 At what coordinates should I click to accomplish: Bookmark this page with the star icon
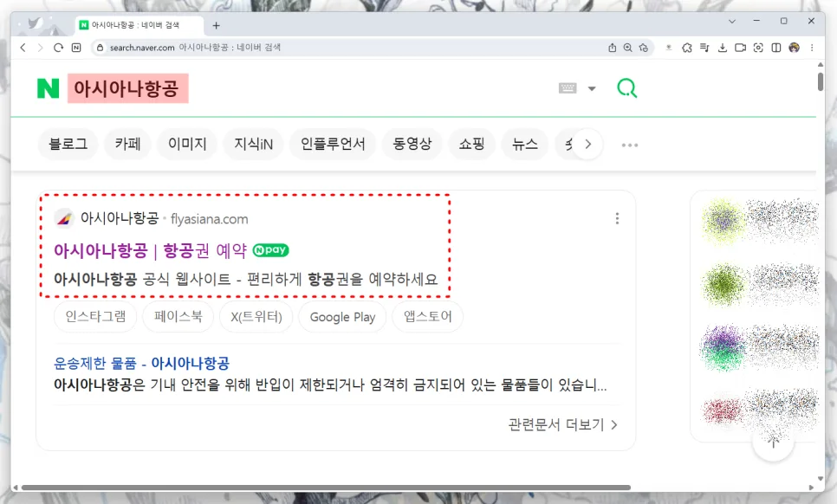pos(644,48)
